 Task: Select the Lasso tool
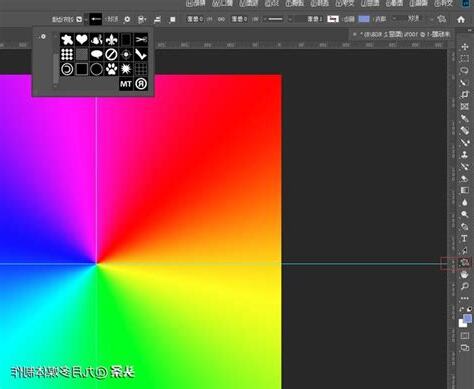coord(465,70)
